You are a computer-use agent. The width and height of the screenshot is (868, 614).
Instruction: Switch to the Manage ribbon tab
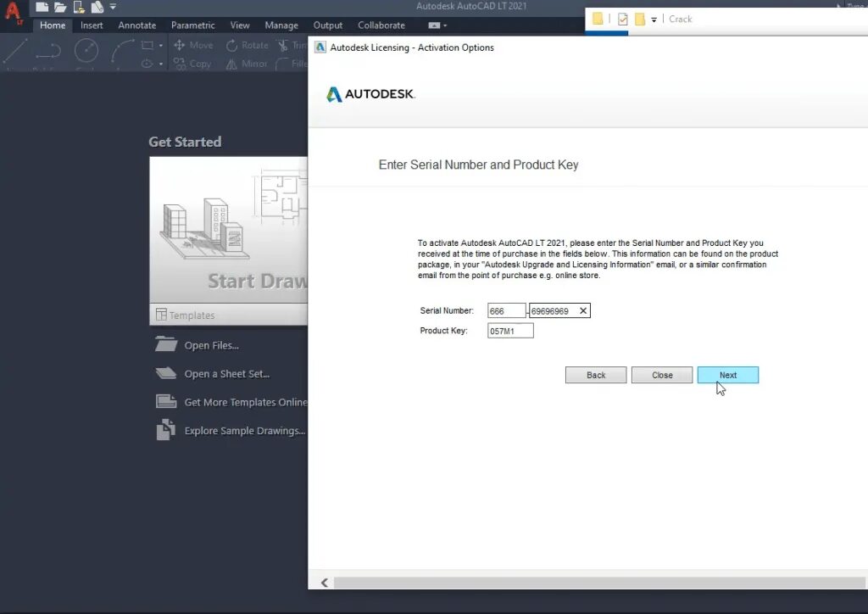(x=281, y=25)
